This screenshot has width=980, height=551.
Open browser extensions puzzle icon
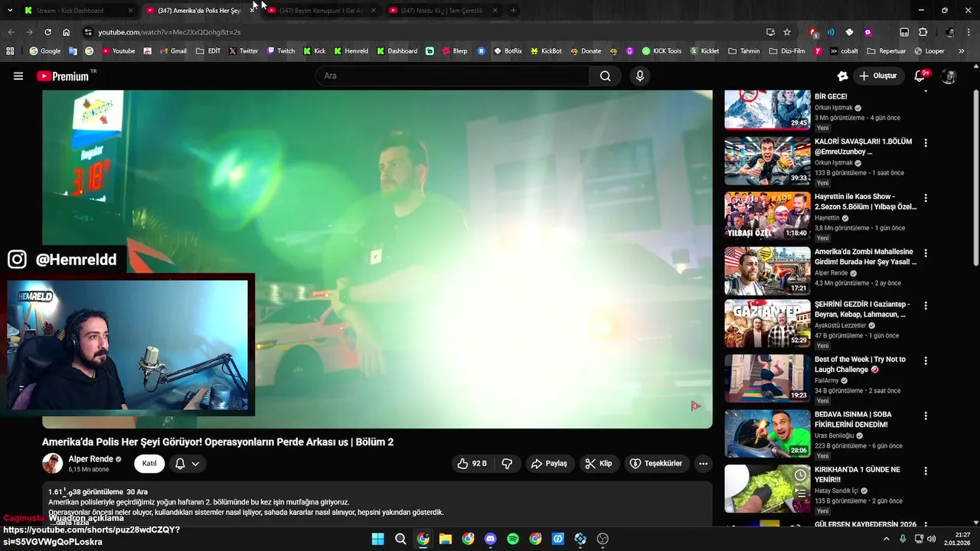tap(923, 32)
